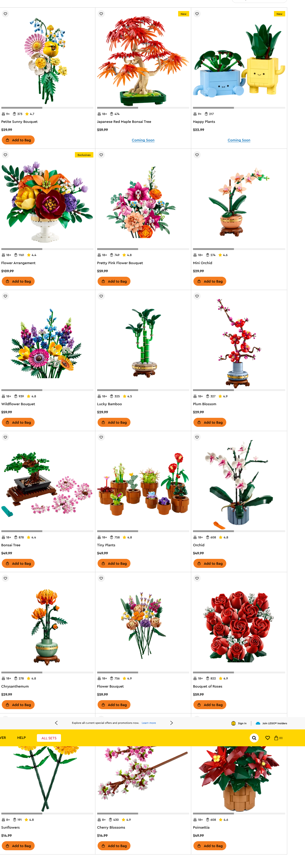
Task: Click the Sign In face icon
Action: 233,723
